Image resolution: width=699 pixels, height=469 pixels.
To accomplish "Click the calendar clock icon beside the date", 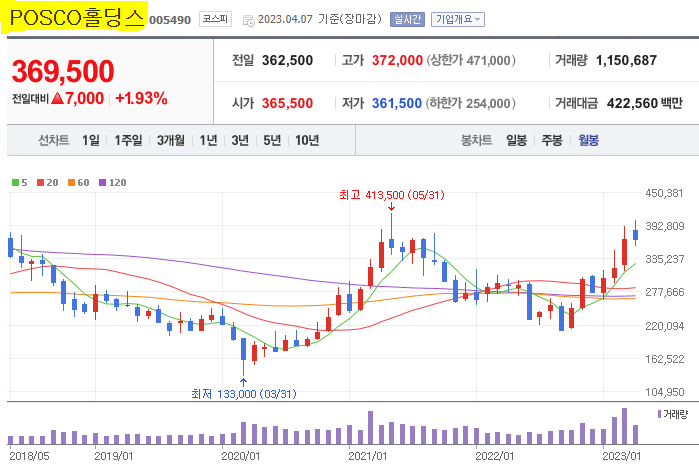I will 248,21.
